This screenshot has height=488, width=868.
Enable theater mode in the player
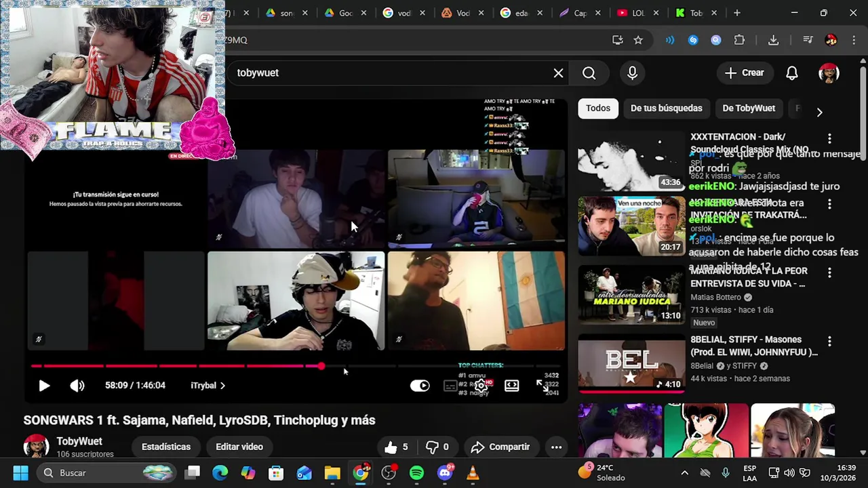point(512,386)
